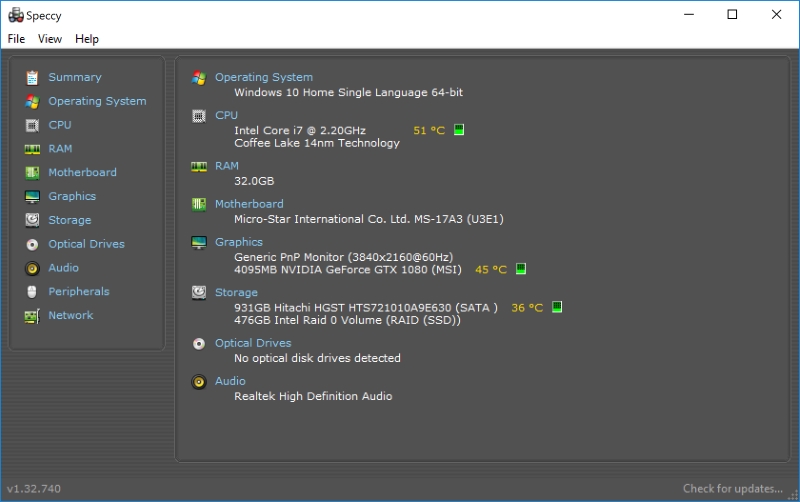This screenshot has height=502, width=800.
Task: Click the CPU chip icon in sidebar
Action: [x=32, y=126]
